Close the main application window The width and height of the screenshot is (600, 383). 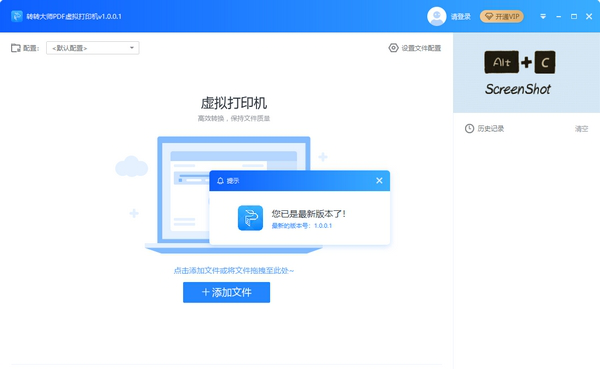coord(589,16)
